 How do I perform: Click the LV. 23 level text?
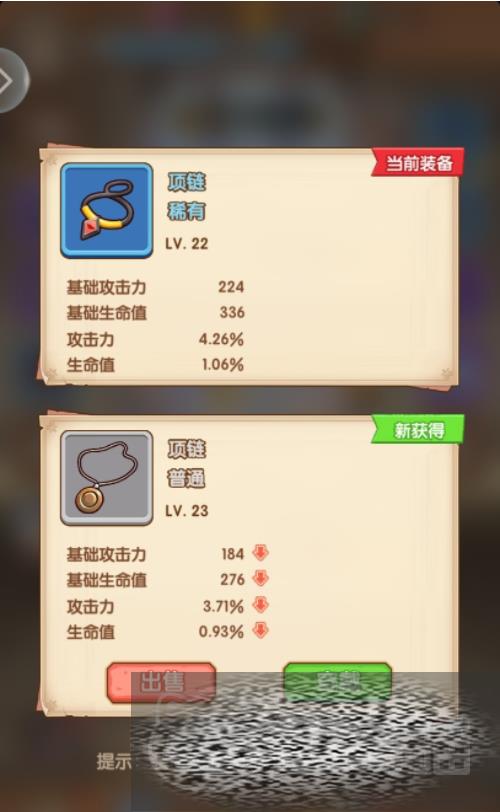pos(187,511)
